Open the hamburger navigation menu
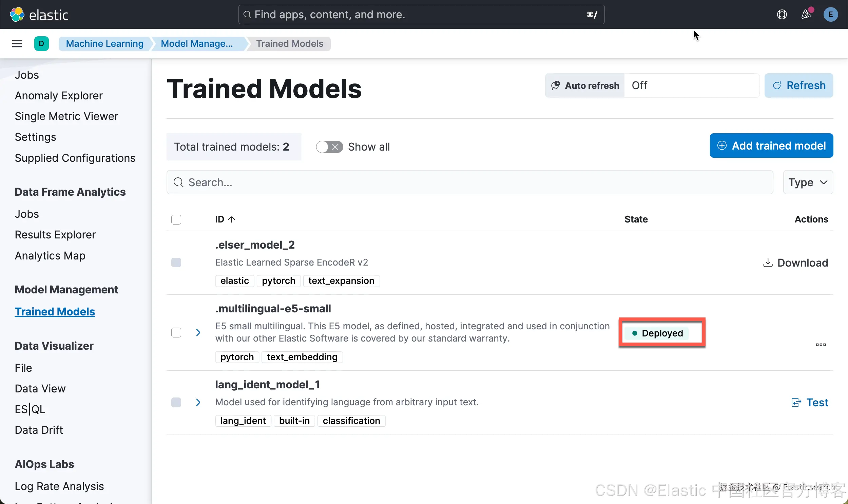Image resolution: width=848 pixels, height=504 pixels. (x=17, y=43)
